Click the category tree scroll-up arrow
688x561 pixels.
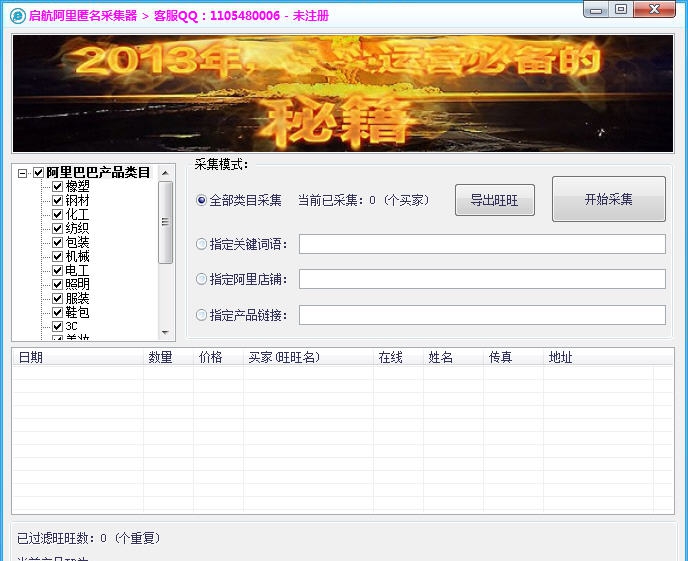(x=165, y=173)
